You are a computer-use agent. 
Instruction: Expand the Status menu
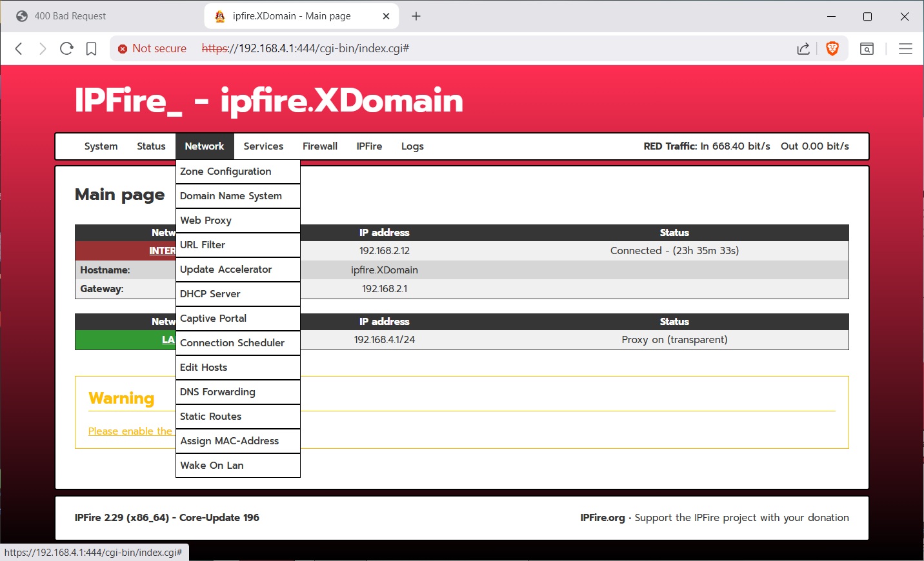click(151, 146)
